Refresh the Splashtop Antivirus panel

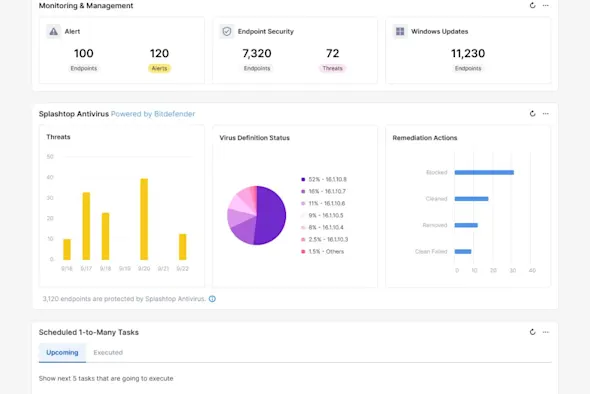532,114
